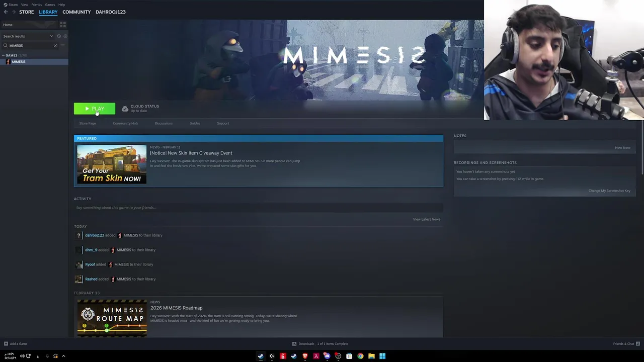This screenshot has height=362, width=644.
Task: Click the green PLAY button
Action: click(x=95, y=109)
